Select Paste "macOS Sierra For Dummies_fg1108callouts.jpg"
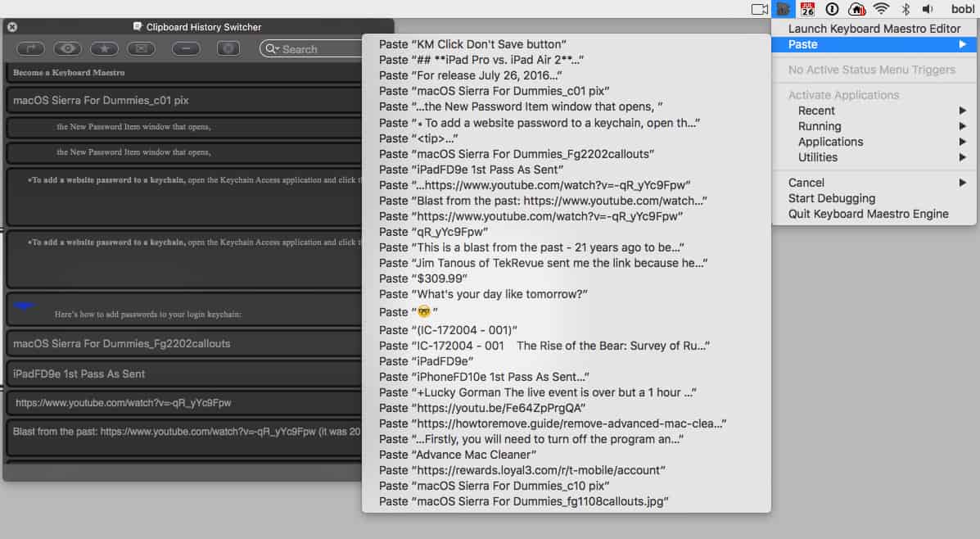 click(566, 501)
